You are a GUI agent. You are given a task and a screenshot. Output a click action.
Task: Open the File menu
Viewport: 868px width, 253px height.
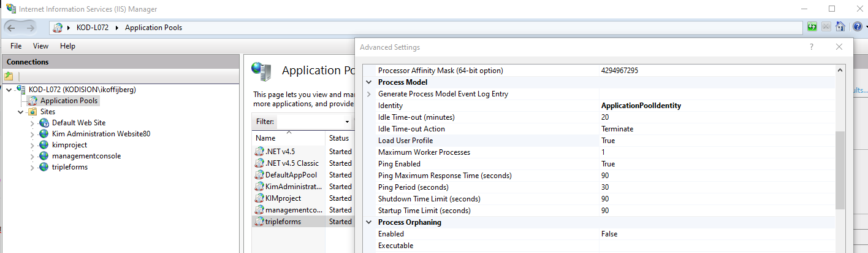tap(16, 46)
